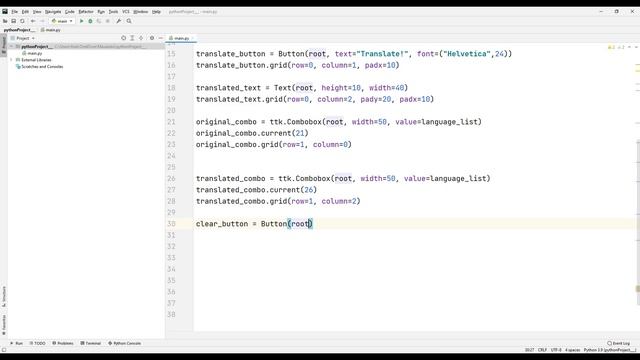Toggle the Structure side tool window
The image size is (640, 360).
pyautogui.click(x=4, y=297)
